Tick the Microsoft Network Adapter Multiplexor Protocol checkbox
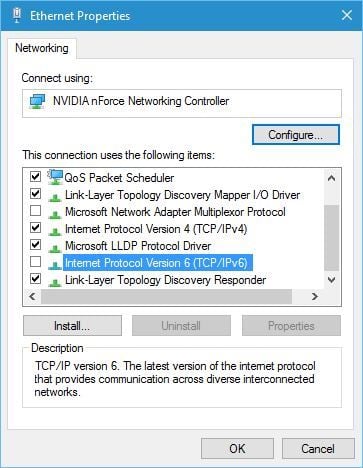The image size is (363, 468). pyautogui.click(x=35, y=211)
